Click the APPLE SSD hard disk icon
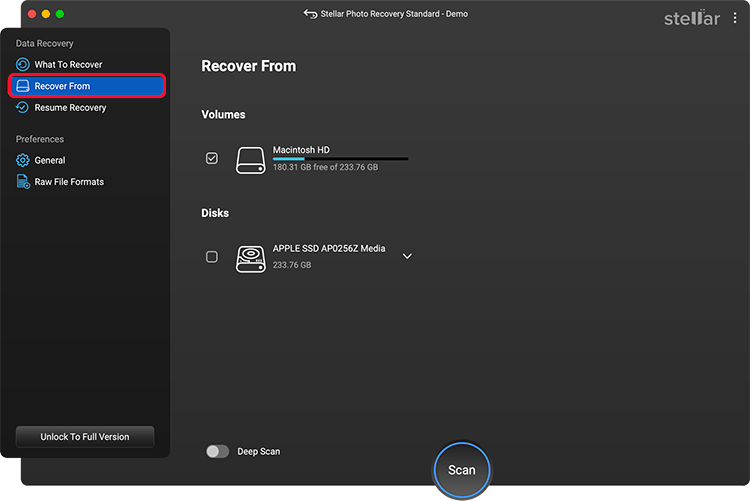This screenshot has width=750, height=501. [x=251, y=259]
